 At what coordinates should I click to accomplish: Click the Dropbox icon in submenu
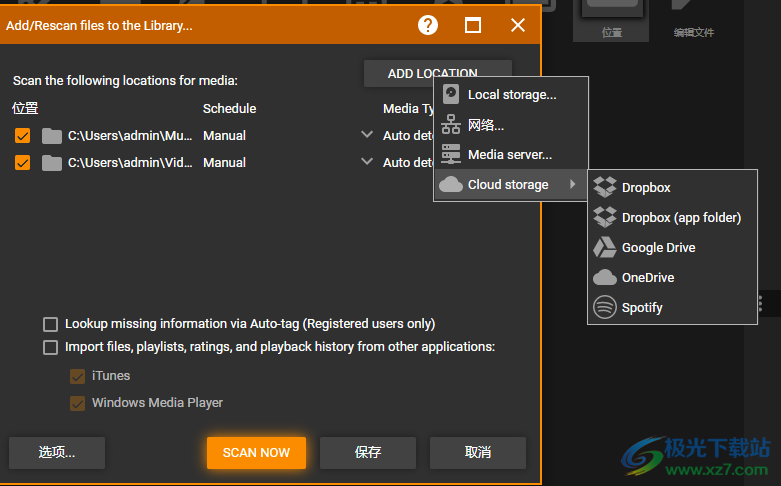click(x=605, y=187)
